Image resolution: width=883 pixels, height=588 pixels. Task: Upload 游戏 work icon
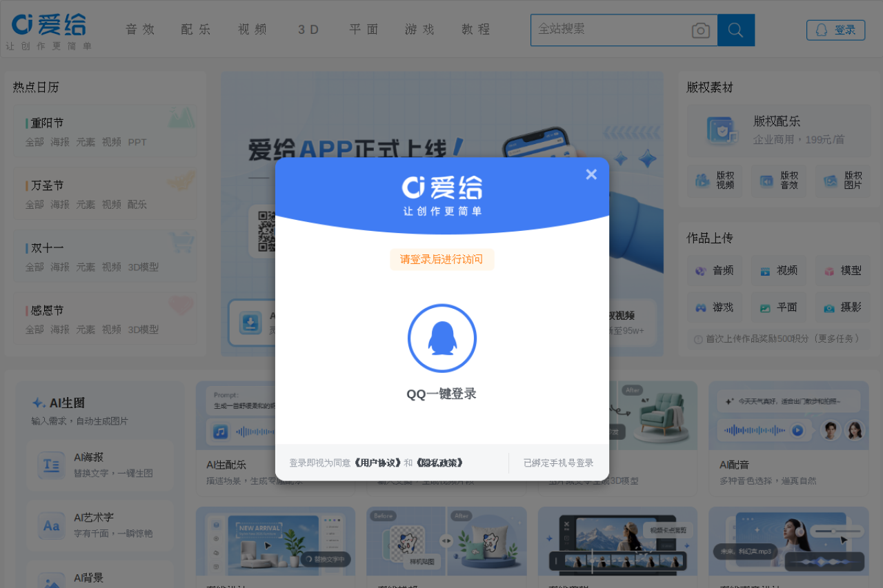coord(700,308)
